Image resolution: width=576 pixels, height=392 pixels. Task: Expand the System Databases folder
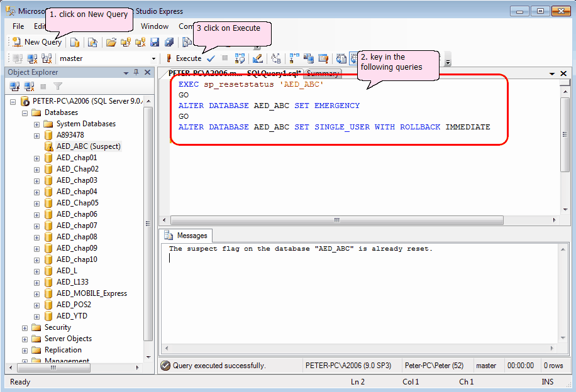[x=36, y=124]
